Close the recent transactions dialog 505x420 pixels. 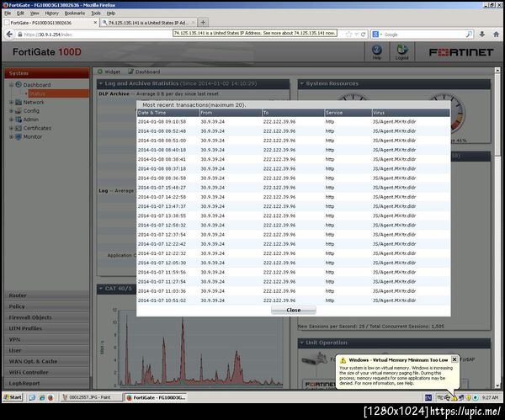294,310
